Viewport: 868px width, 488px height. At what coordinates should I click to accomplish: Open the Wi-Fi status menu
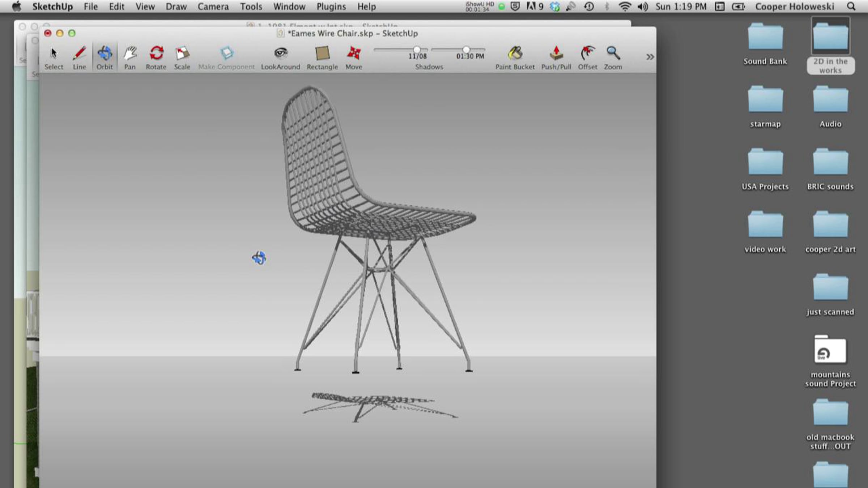pyautogui.click(x=625, y=7)
